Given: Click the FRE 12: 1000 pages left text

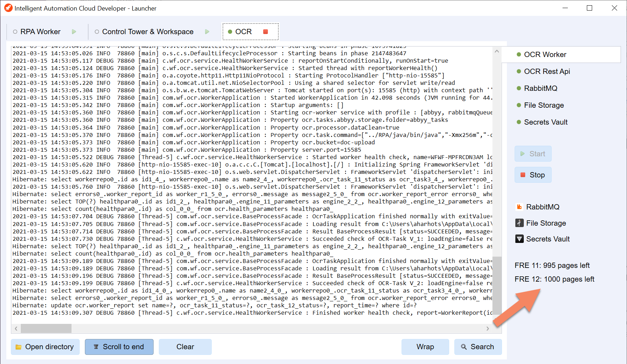Looking at the screenshot, I should (x=554, y=279).
